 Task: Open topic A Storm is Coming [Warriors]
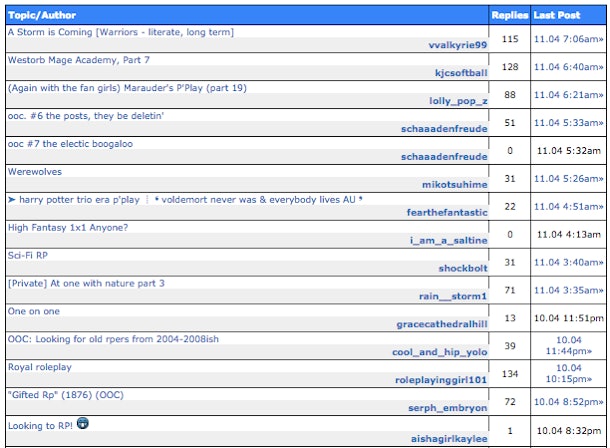click(121, 32)
